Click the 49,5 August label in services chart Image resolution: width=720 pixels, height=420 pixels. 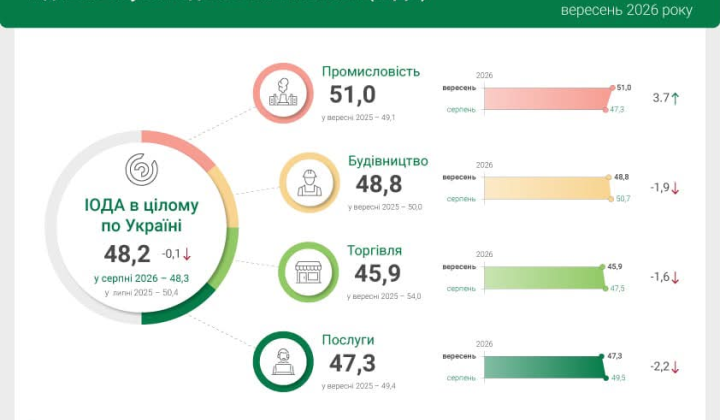pos(618,378)
